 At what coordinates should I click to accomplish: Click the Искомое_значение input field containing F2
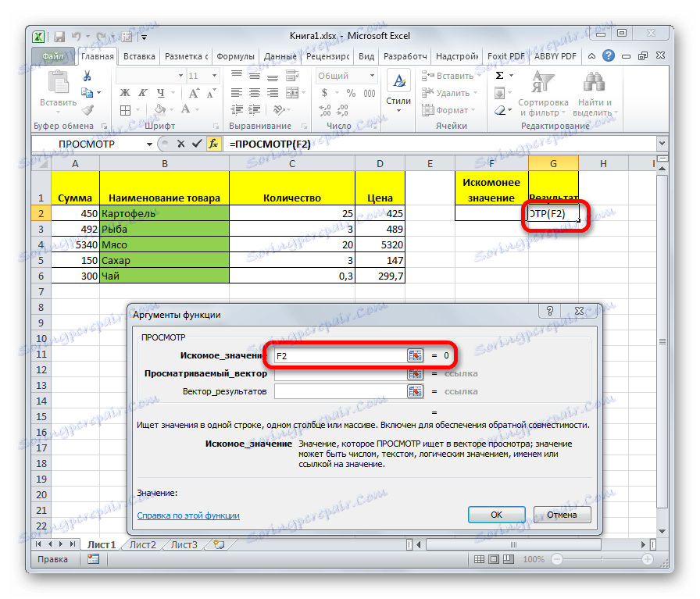click(x=341, y=356)
